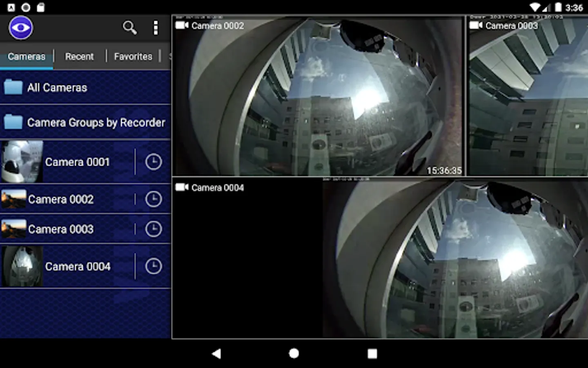Tap video icon on Camera 0002 feed
This screenshot has height=368, width=588.
[182, 25]
